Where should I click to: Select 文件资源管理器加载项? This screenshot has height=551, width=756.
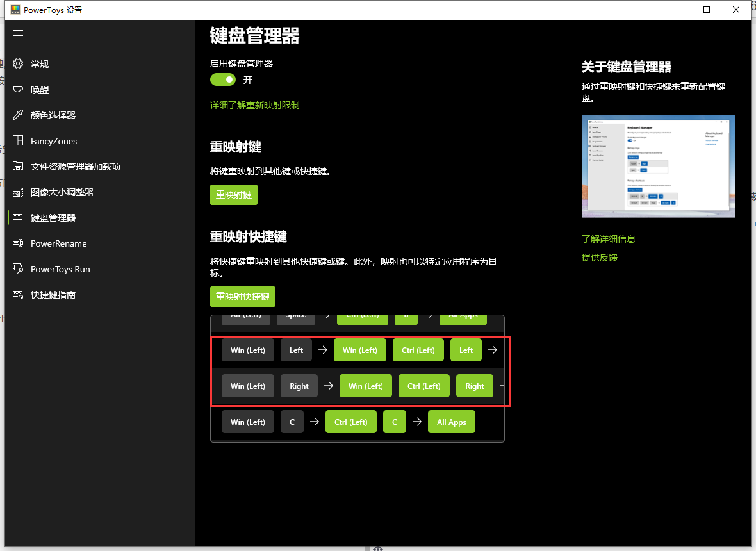tap(100, 167)
